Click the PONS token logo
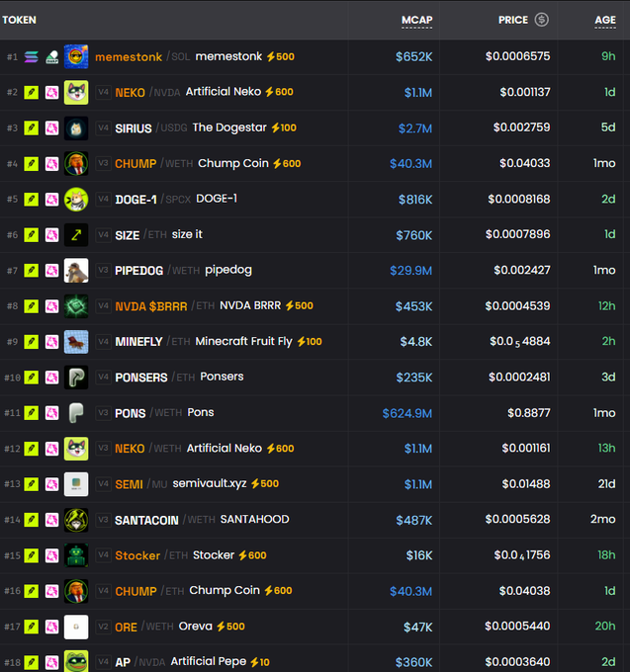630x672 pixels. click(76, 413)
